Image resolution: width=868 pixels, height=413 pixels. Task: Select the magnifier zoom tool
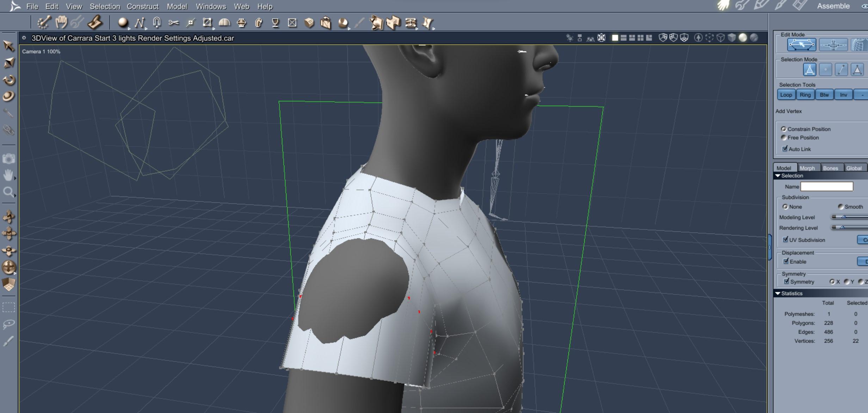[8, 192]
